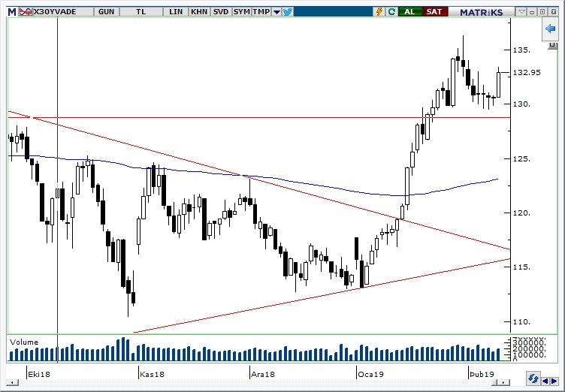565x392 pixels.
Task: Select the 130 price axis label
Action: pos(521,104)
